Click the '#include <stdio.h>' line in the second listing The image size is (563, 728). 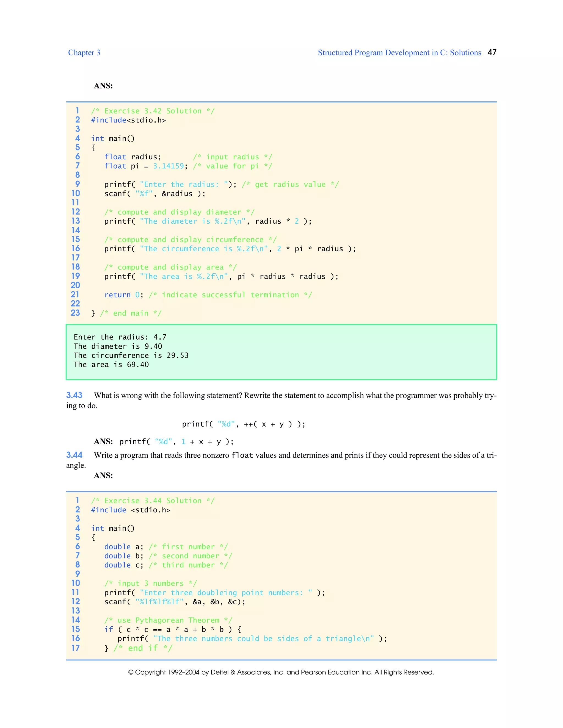[130, 510]
